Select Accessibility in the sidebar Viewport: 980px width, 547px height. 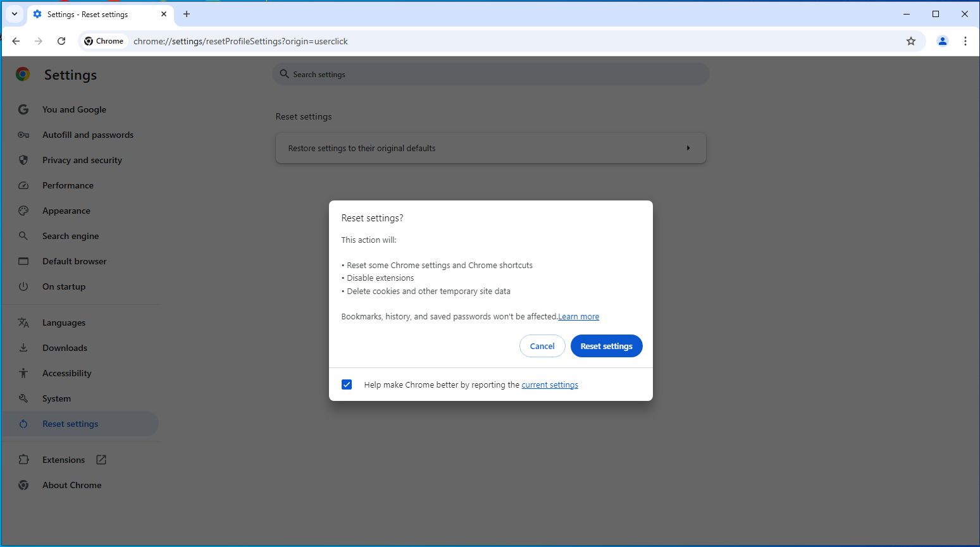point(66,373)
